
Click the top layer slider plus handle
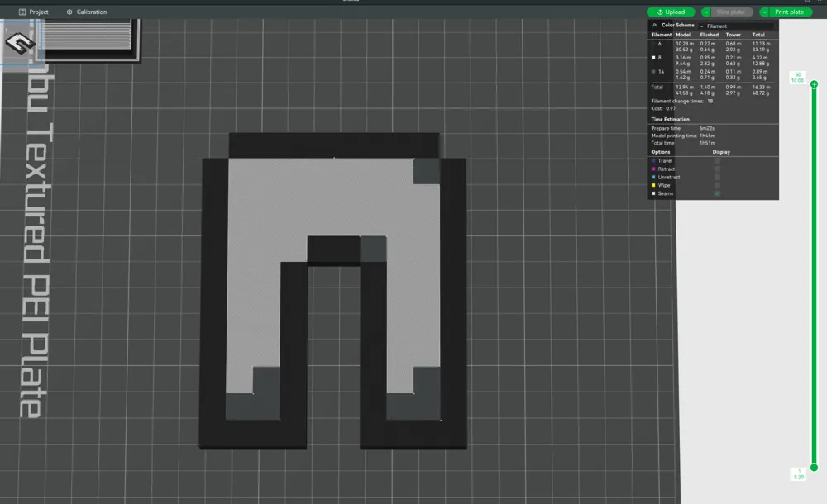pyautogui.click(x=814, y=84)
